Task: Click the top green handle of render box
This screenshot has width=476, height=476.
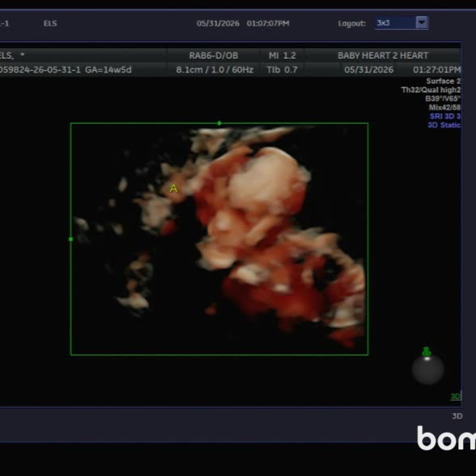Action: point(219,123)
